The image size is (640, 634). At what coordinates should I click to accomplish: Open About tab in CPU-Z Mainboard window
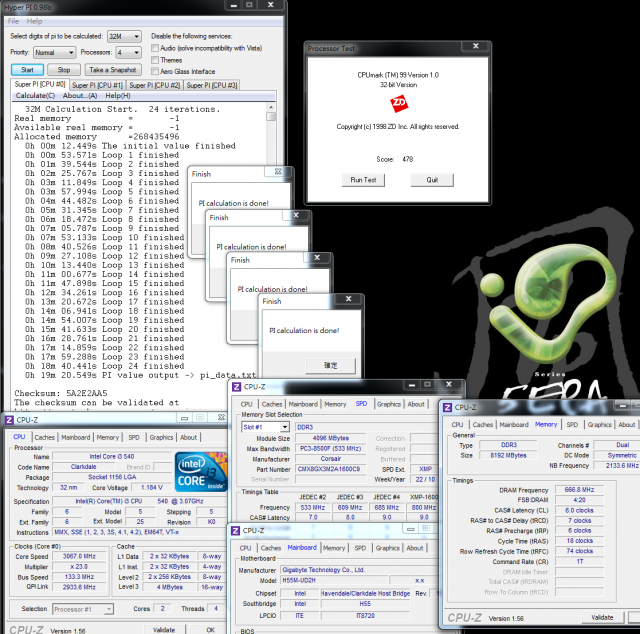coord(415,548)
